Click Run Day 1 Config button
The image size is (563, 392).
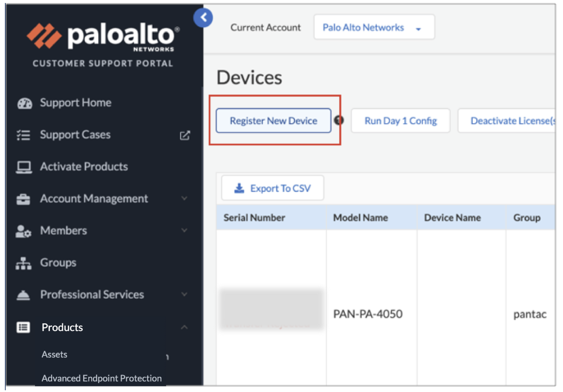pyautogui.click(x=401, y=121)
